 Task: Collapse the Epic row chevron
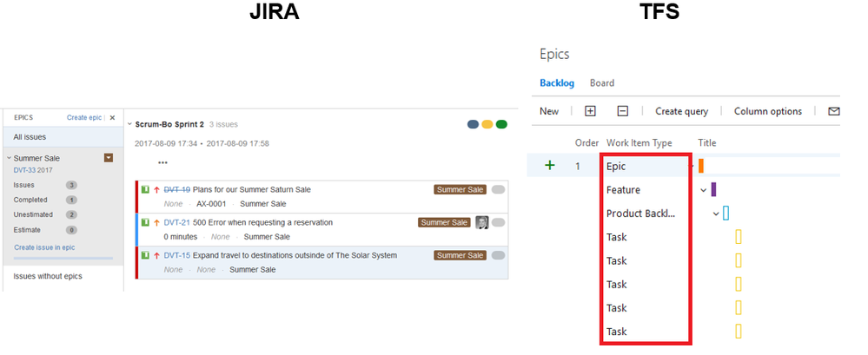click(692, 166)
